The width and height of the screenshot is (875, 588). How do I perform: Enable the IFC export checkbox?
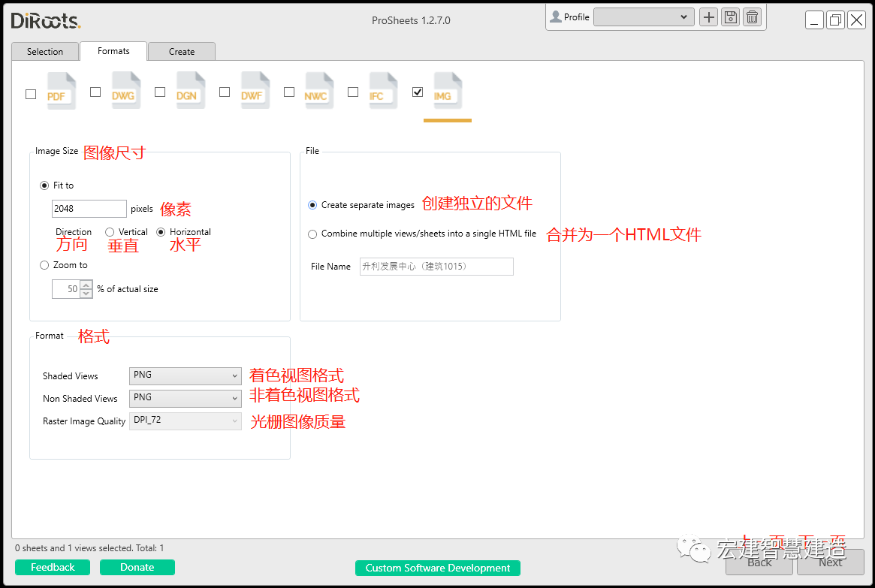[353, 92]
